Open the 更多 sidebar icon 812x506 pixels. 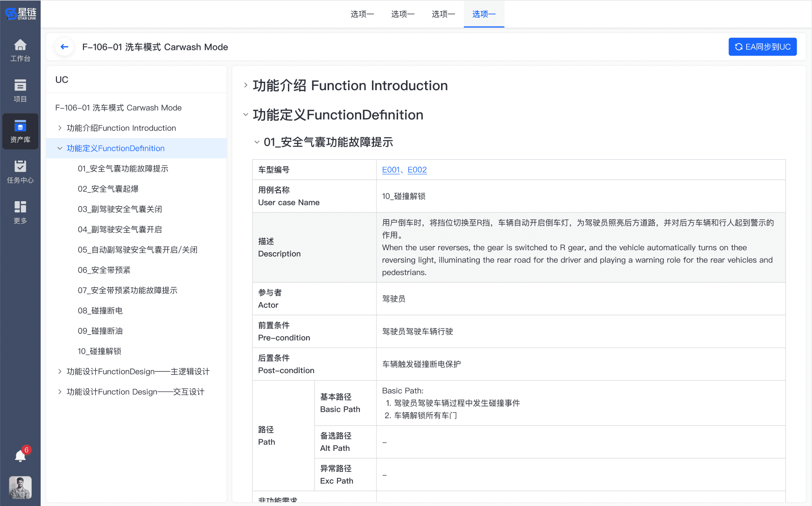click(20, 212)
